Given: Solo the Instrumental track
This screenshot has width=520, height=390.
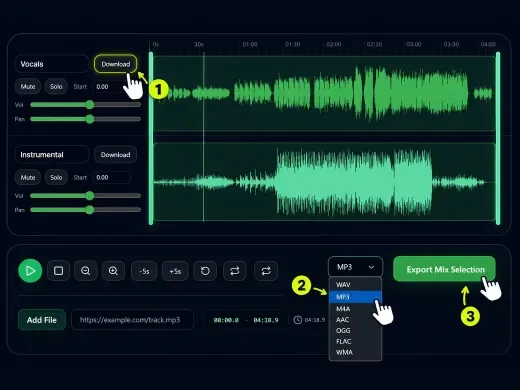Looking at the screenshot, I should 56,177.
